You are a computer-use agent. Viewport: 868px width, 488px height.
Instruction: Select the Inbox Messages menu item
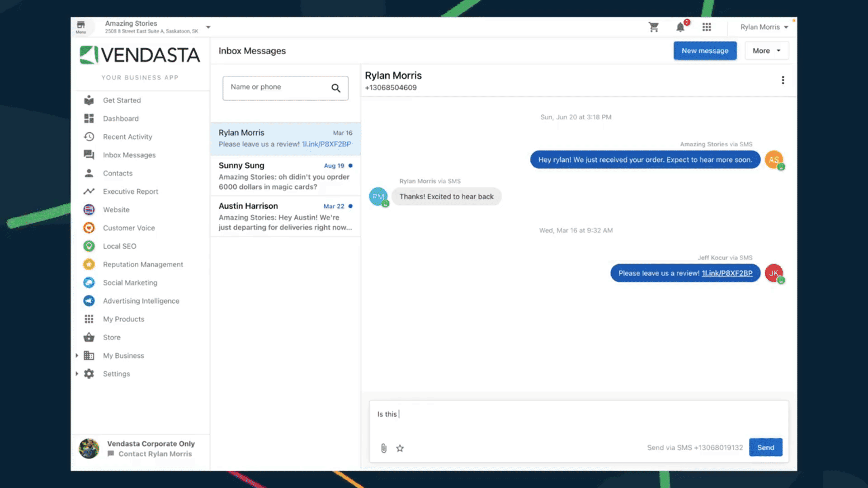coord(129,155)
